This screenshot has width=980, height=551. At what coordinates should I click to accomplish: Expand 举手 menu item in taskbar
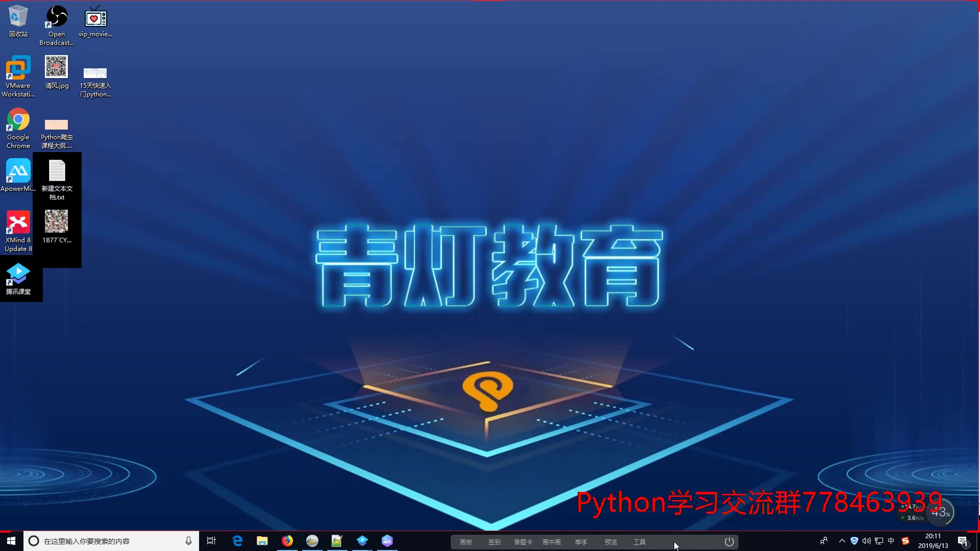[x=580, y=542]
